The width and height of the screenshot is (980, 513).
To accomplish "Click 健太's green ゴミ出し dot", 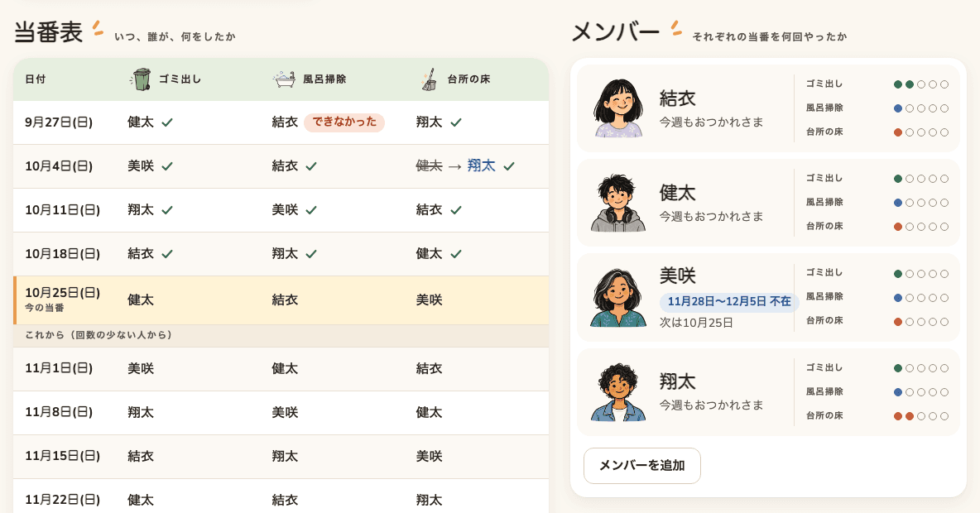I will tap(898, 179).
